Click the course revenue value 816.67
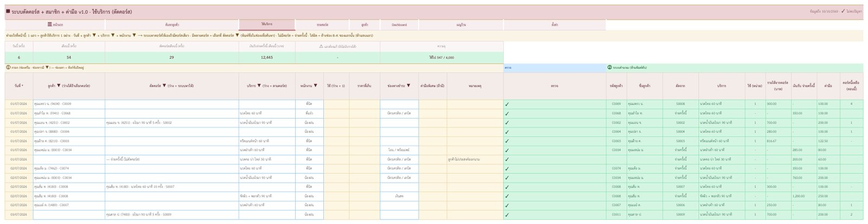Image resolution: width=868 pixels, height=224 pixels. pos(771,141)
